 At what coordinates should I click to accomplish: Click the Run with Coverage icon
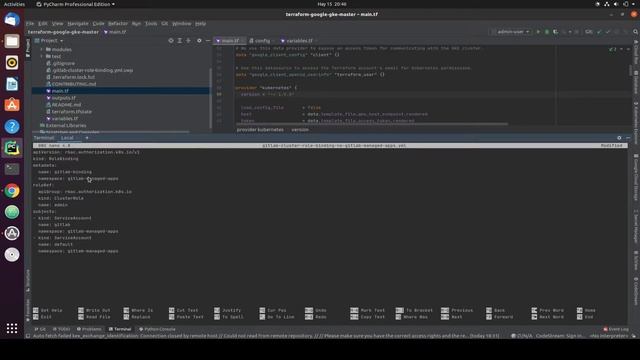[x=556, y=32]
